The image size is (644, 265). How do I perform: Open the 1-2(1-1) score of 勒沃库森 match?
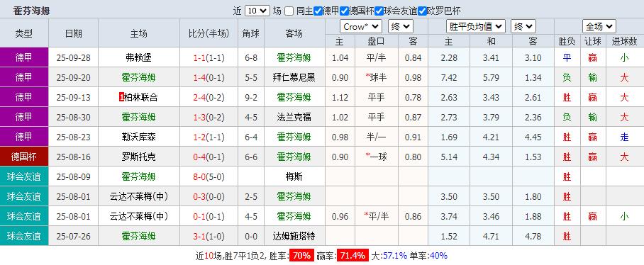(209, 137)
